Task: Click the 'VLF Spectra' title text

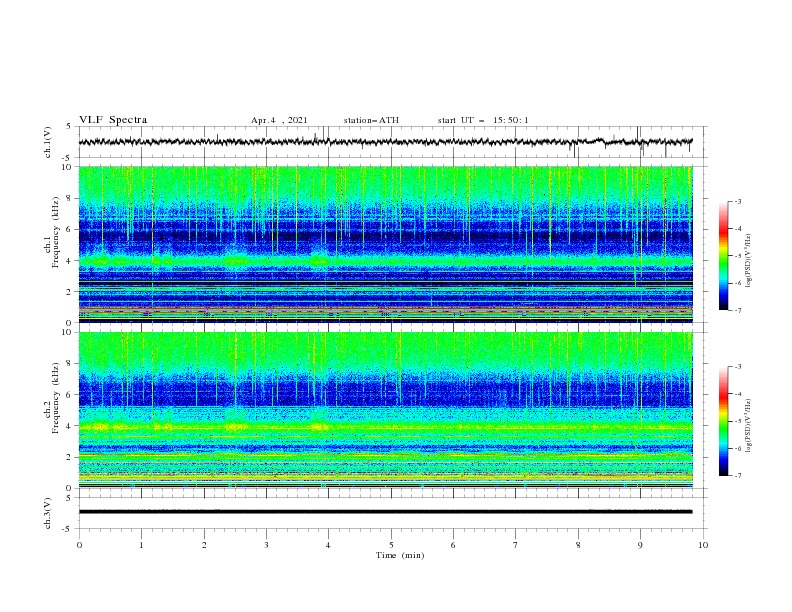Action: point(113,120)
